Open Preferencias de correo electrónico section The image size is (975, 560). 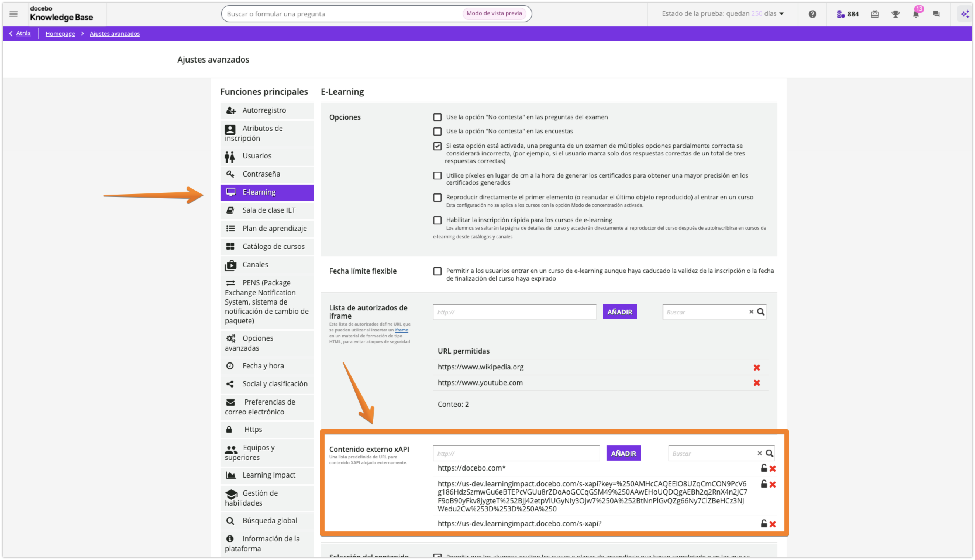[267, 407]
